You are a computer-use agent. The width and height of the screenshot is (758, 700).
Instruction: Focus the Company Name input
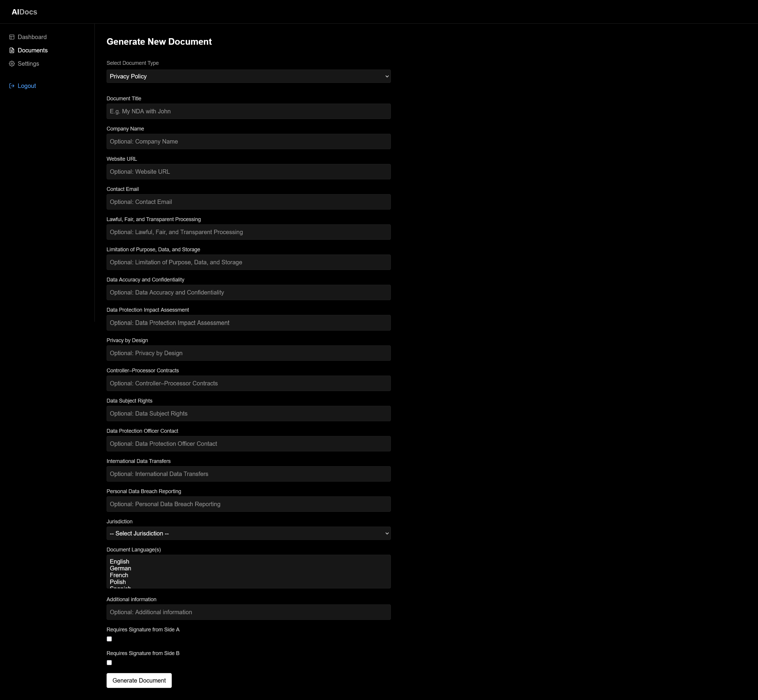pyautogui.click(x=248, y=141)
